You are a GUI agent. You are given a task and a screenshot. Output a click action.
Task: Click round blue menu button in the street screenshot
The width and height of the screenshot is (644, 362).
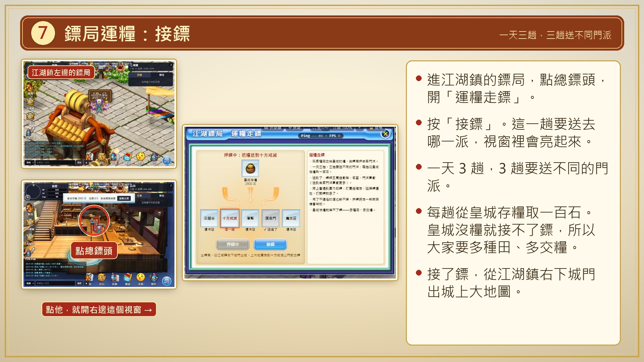coord(167,161)
